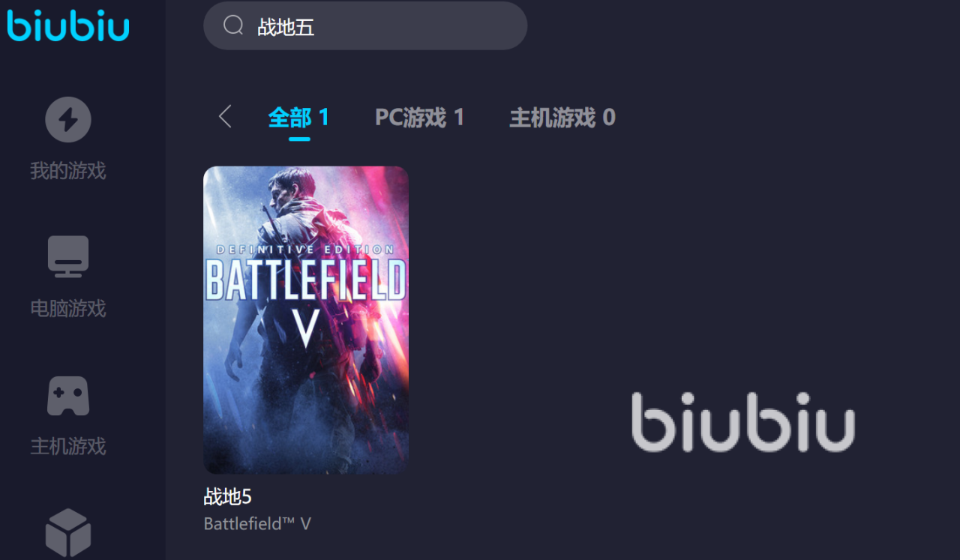960x560 pixels.
Task: Click into the search field containing 战地五
Action: click(x=365, y=25)
